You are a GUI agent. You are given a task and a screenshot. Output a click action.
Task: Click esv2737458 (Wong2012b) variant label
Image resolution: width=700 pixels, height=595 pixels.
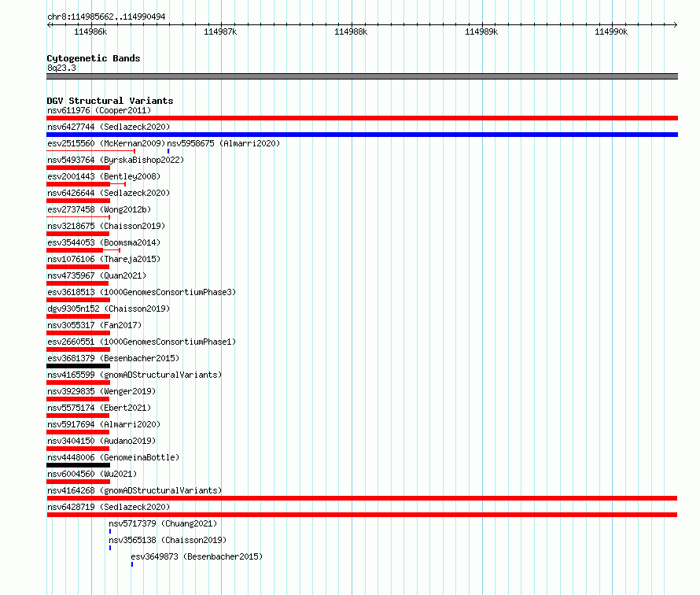99,209
